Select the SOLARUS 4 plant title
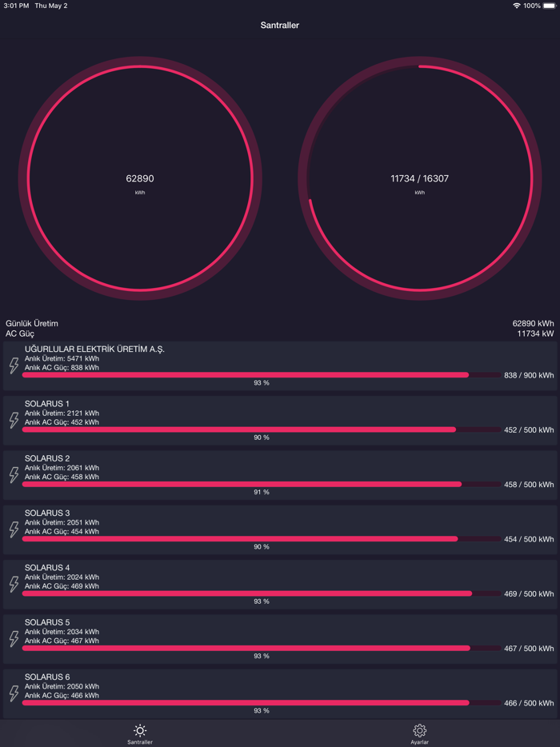Screen dimensions: 560x747 47,568
